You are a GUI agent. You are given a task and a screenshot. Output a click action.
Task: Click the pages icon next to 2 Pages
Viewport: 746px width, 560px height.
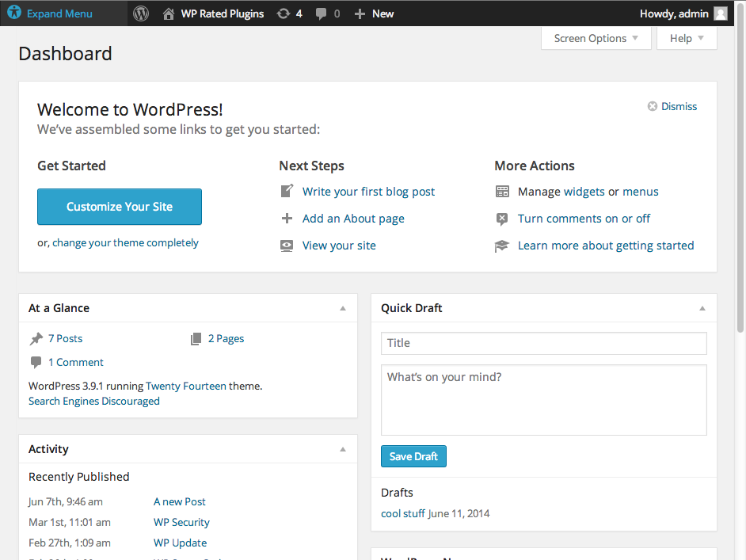point(196,339)
